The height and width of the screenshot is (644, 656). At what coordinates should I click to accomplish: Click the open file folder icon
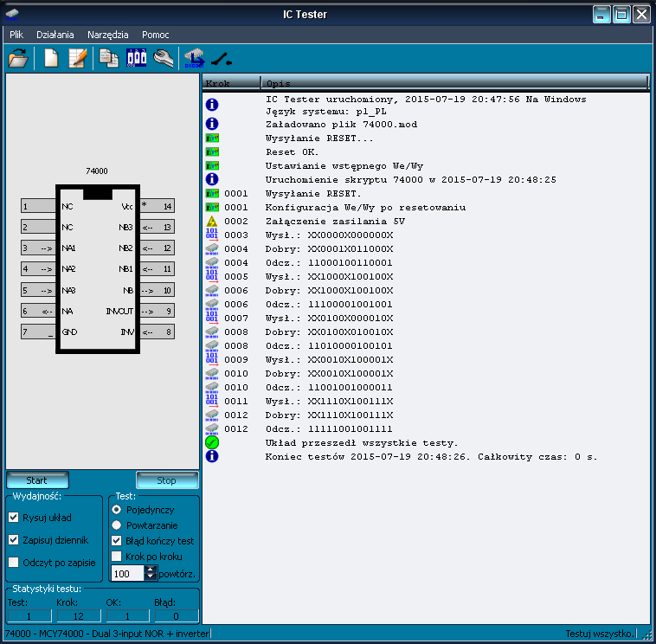(18, 59)
